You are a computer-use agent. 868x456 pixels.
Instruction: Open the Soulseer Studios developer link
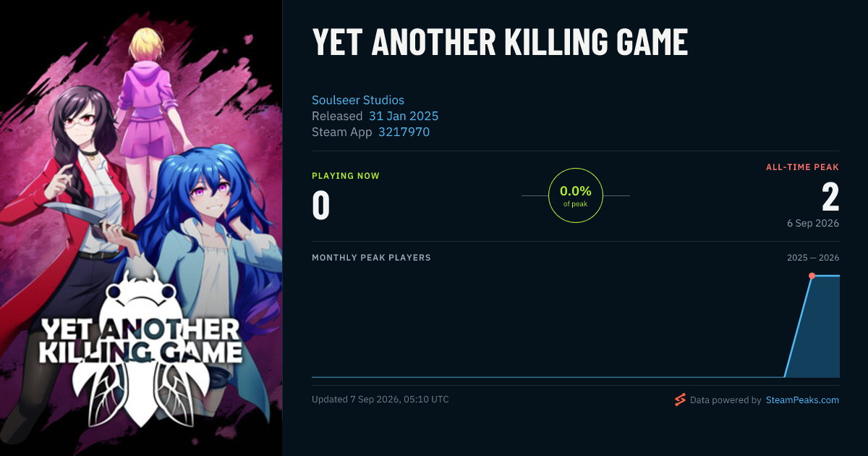[358, 100]
